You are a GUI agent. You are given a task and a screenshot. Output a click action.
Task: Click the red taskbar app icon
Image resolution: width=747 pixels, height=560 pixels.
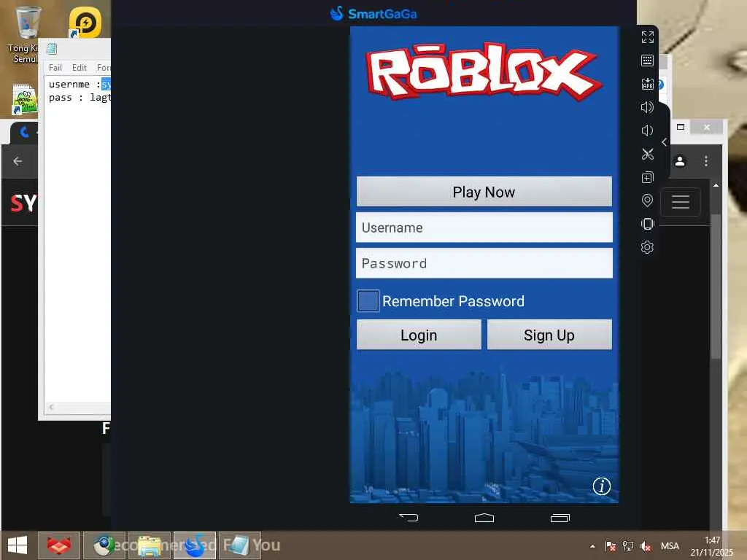click(58, 545)
